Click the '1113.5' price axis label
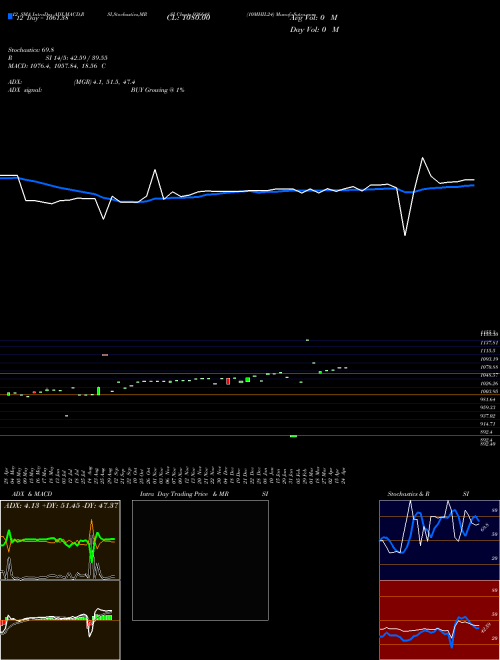The width and height of the screenshot is (500, 660). (x=489, y=350)
